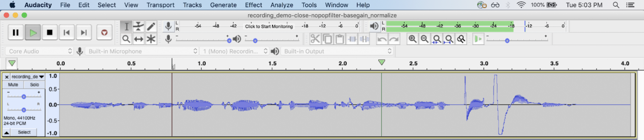Zoom out of the waveform
The image size is (644, 140).
coord(424,39)
